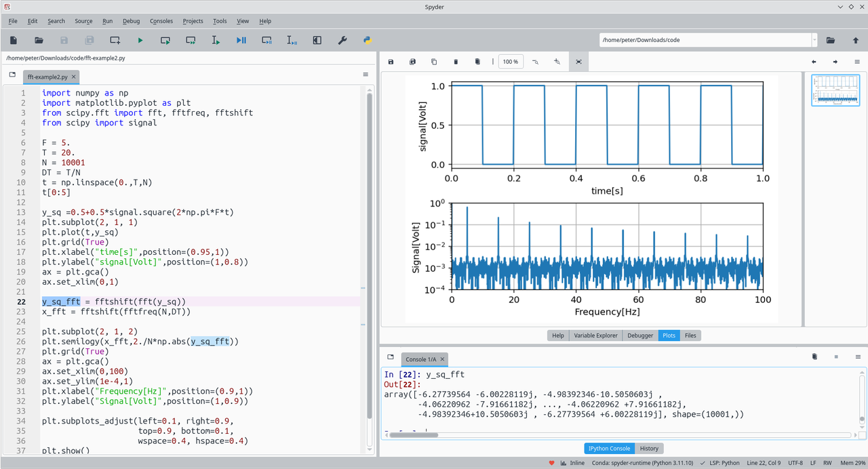Viewport: 868px width, 469px height.
Task: Open the PYTHONPATH manager Python icon
Action: (x=367, y=41)
